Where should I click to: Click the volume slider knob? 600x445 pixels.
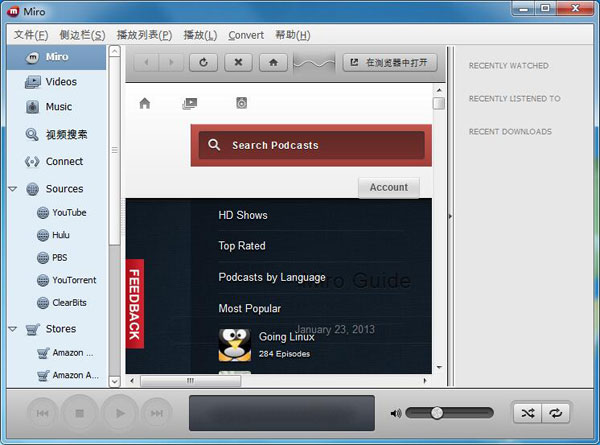coord(437,413)
